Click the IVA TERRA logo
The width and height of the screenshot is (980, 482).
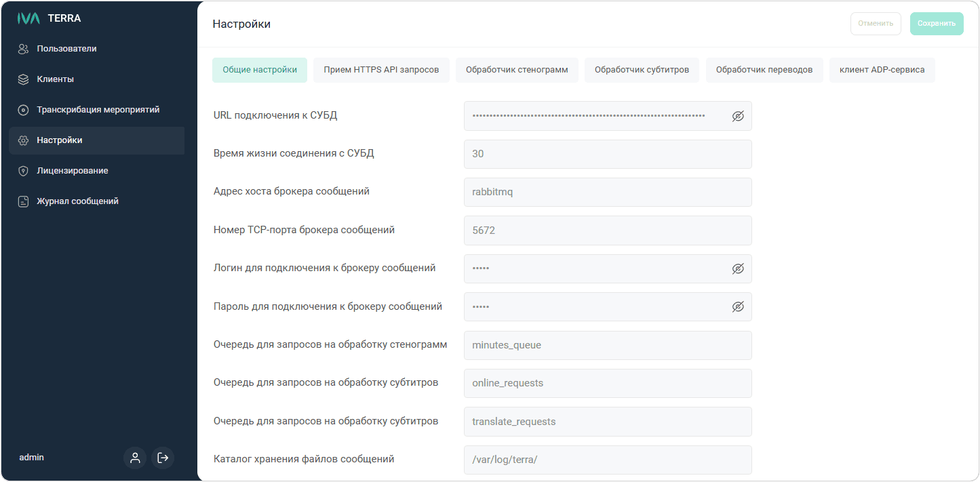[x=49, y=18]
